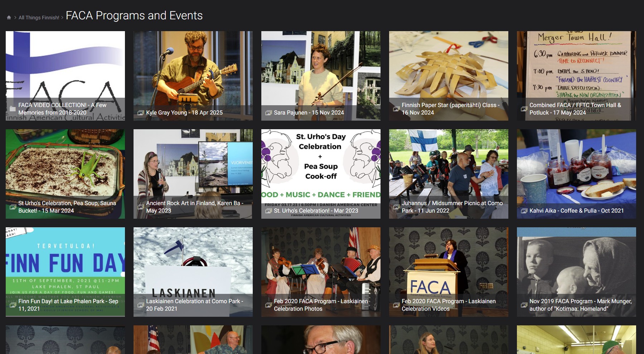Click album icon next to Sara Pajunen caption

click(x=268, y=113)
